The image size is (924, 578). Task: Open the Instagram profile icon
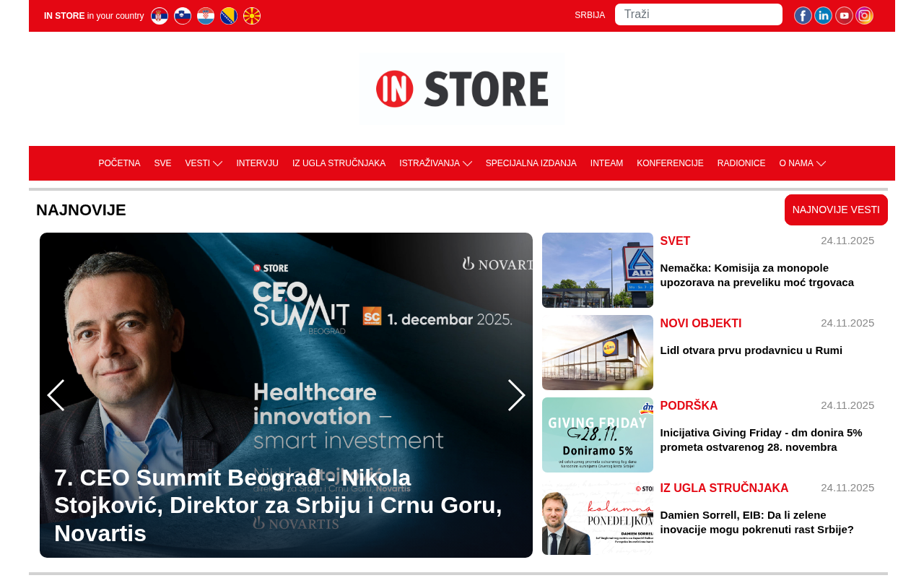tap(864, 16)
